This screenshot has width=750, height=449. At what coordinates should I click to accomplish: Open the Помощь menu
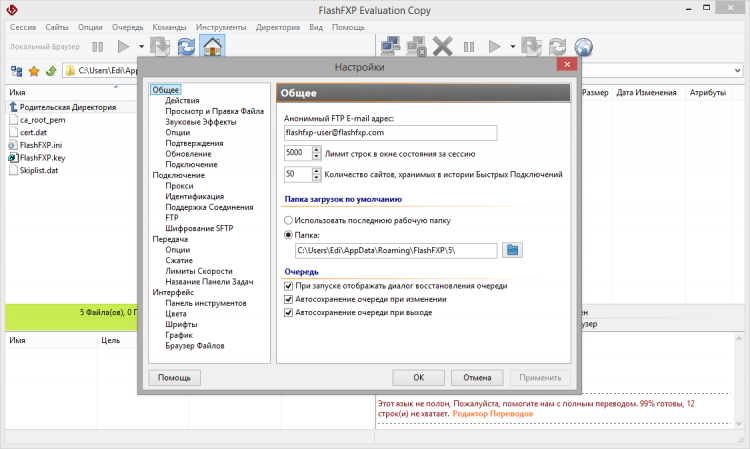[348, 27]
